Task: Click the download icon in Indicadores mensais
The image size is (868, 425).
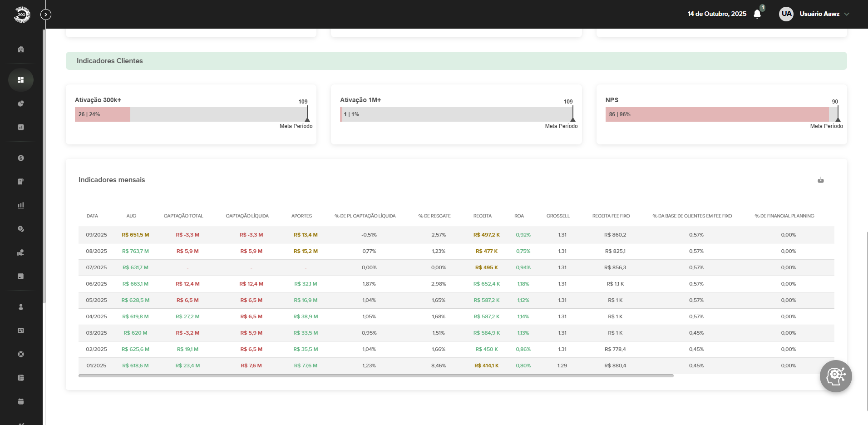Action: [x=820, y=180]
